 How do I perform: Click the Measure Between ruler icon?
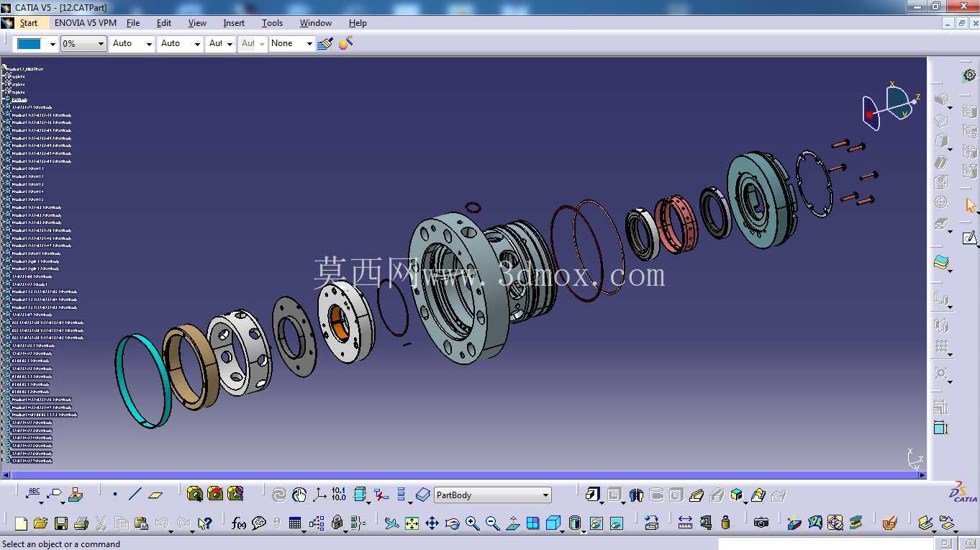coord(685,523)
